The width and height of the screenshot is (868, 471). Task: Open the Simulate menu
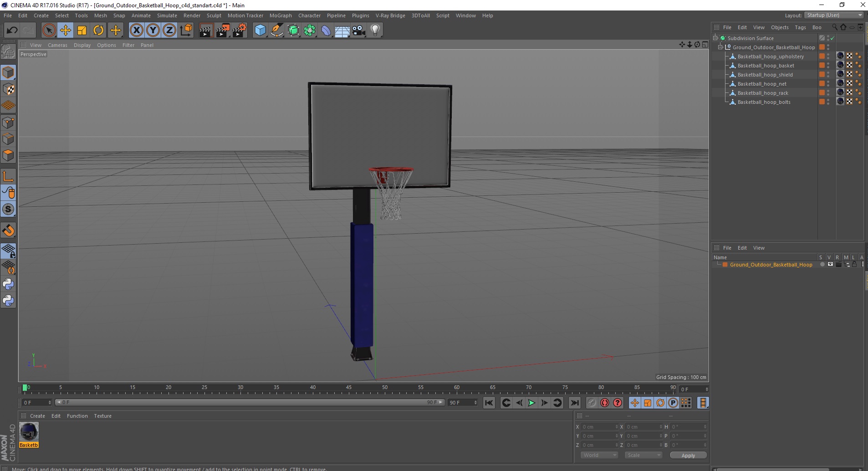pos(167,15)
